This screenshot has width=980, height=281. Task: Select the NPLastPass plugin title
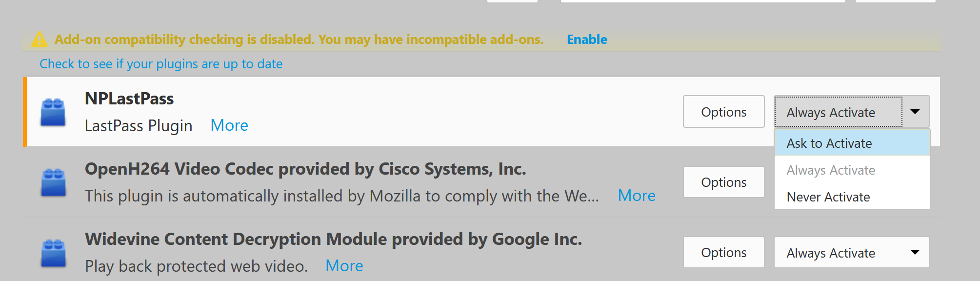tap(129, 99)
